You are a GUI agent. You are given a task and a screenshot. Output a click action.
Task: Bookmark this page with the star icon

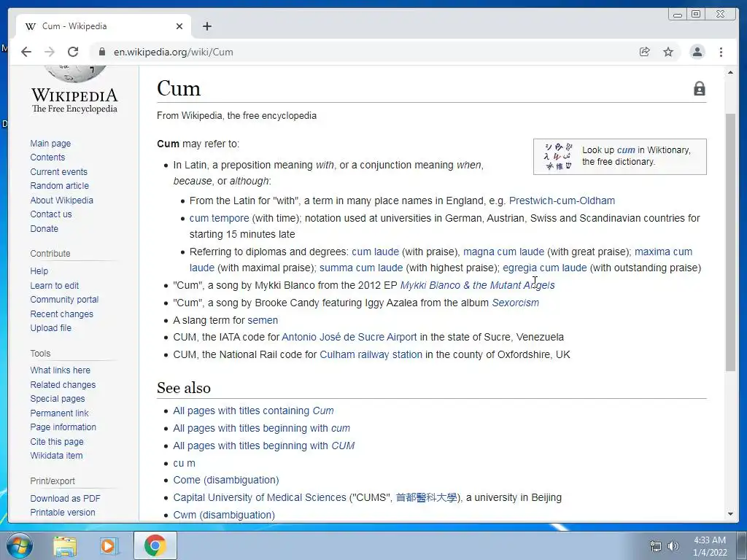pos(668,52)
